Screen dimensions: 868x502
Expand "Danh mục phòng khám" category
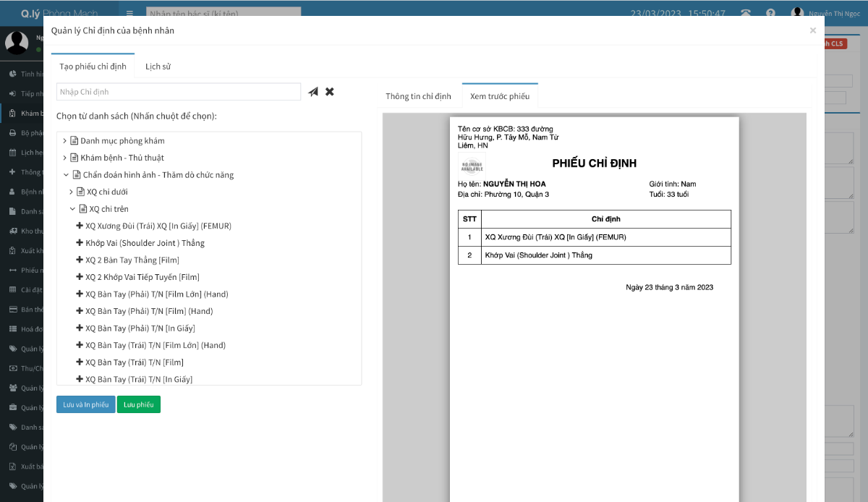point(64,140)
